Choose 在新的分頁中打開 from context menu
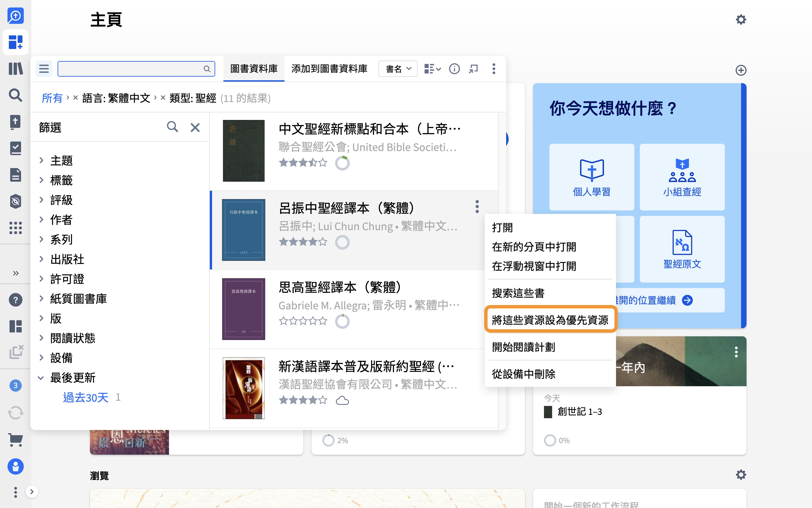 point(550,247)
